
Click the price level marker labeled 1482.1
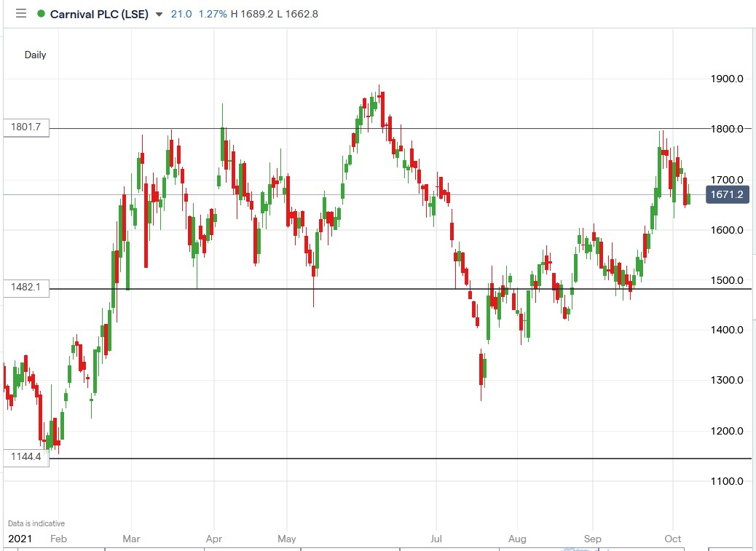(26, 288)
